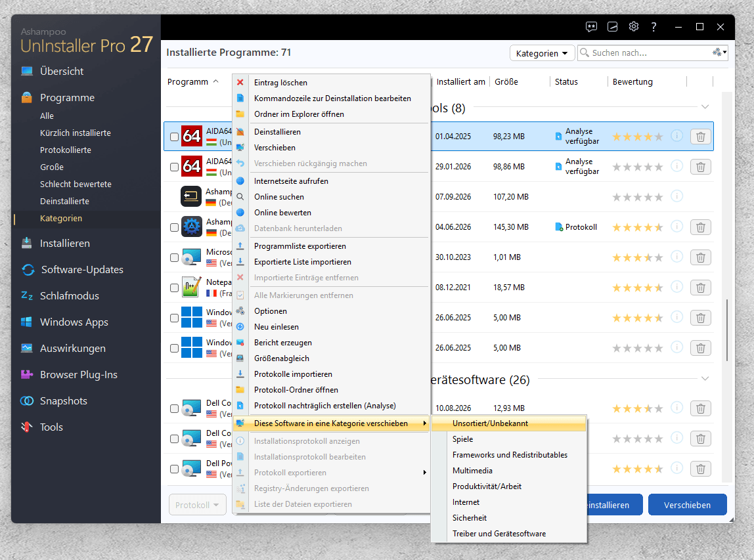Click Software-Updates refresh icon in sidebar

pos(28,270)
